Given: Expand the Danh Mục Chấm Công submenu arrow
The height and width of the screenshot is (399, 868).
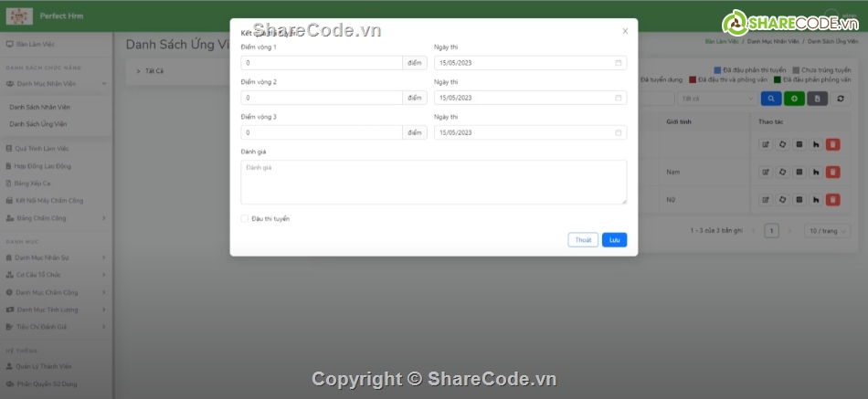Looking at the screenshot, I should 103,292.
